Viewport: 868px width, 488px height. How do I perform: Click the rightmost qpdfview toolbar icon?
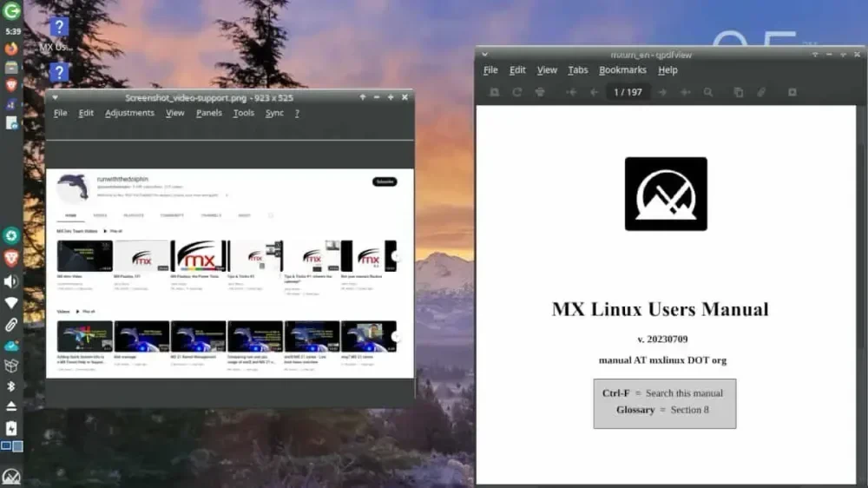[792, 93]
